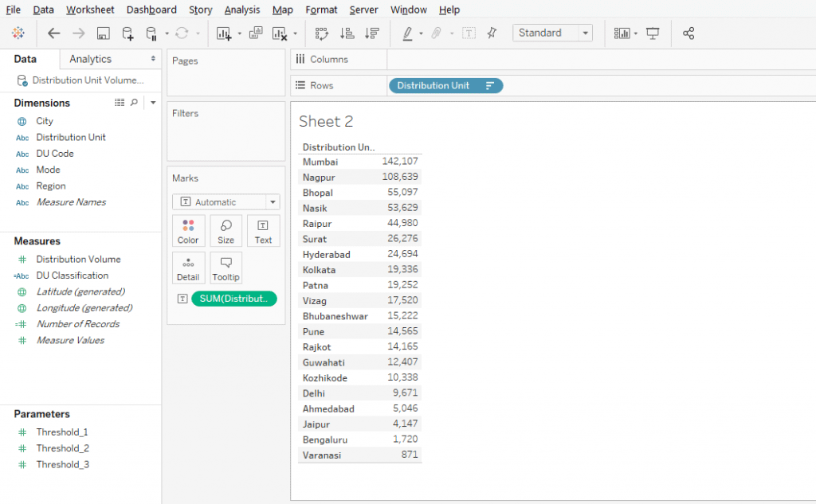Open the Dimensions pane dropdown arrow
The image size is (816, 504).
coord(153,103)
